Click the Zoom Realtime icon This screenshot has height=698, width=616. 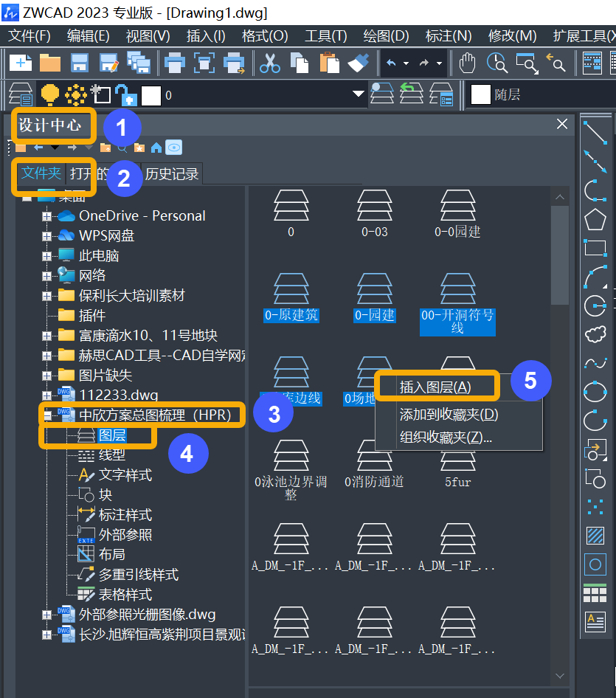pos(496,63)
